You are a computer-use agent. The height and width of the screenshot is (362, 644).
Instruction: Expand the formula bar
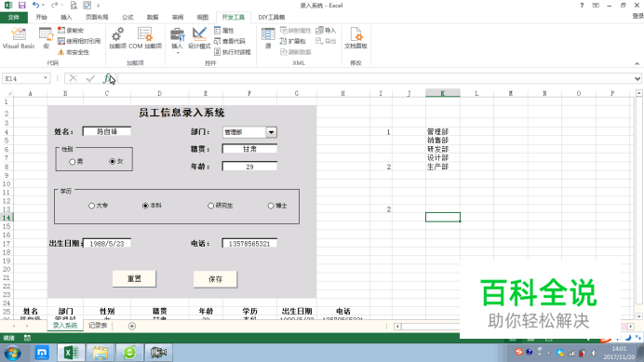click(637, 78)
